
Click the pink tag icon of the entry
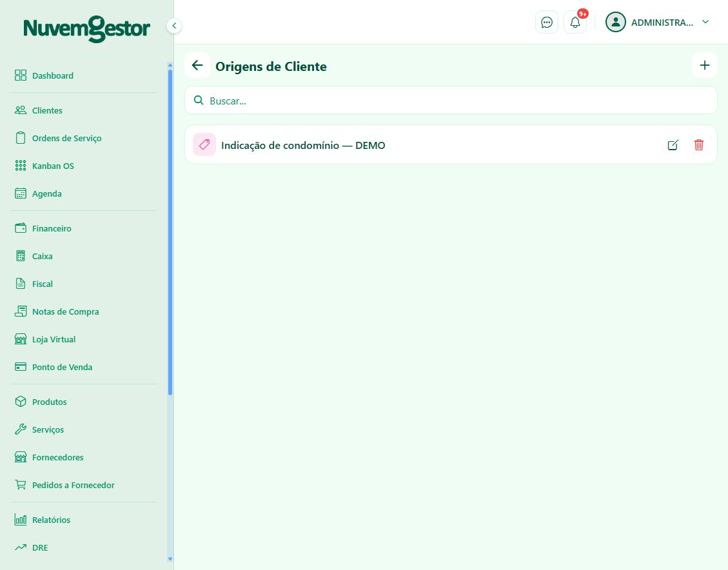click(204, 144)
